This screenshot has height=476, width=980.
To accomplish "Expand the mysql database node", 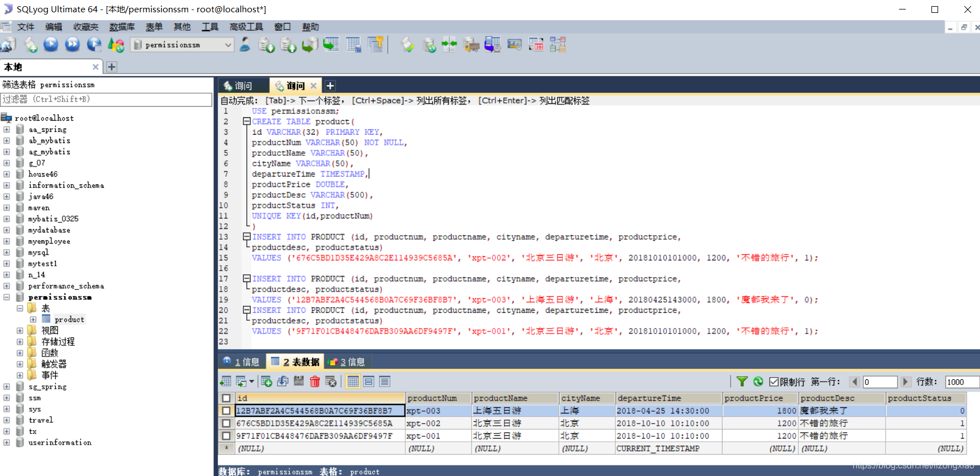I will coord(7,252).
